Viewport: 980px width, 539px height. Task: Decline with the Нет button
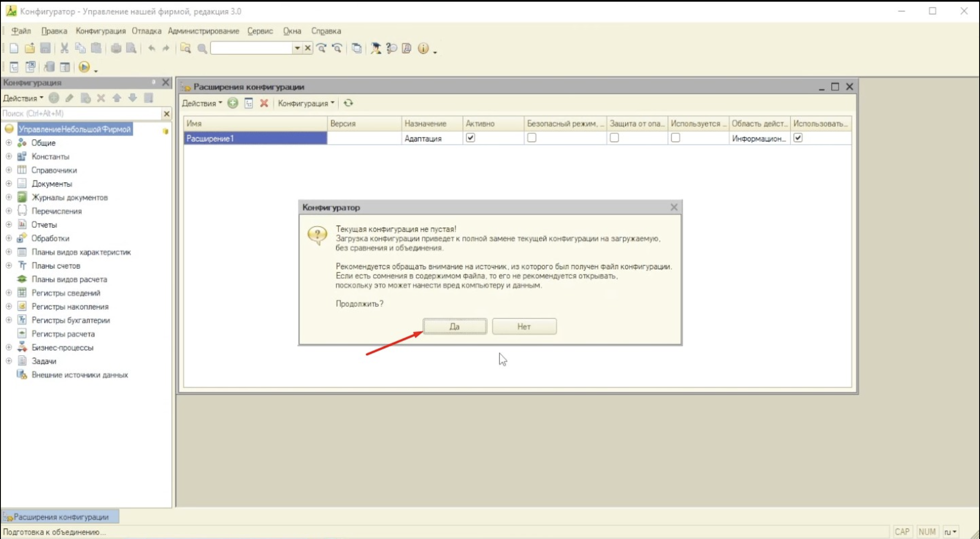click(x=524, y=326)
